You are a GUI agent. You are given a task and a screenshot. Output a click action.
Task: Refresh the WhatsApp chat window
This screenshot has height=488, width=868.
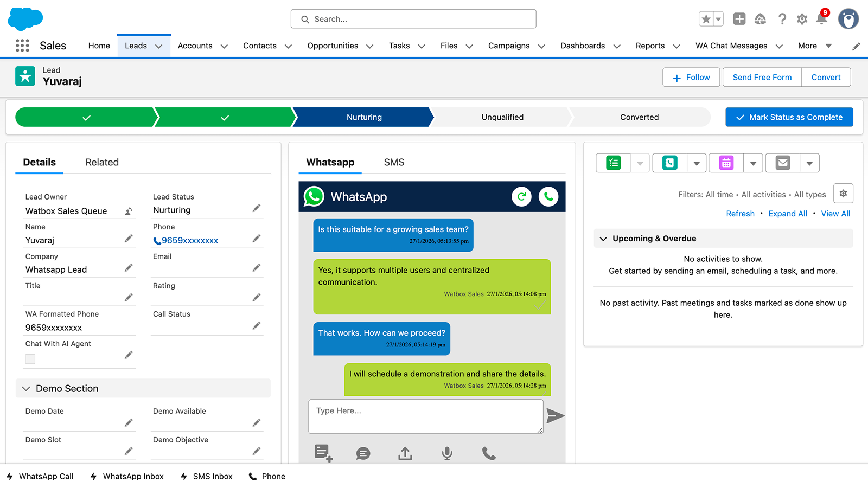click(521, 197)
